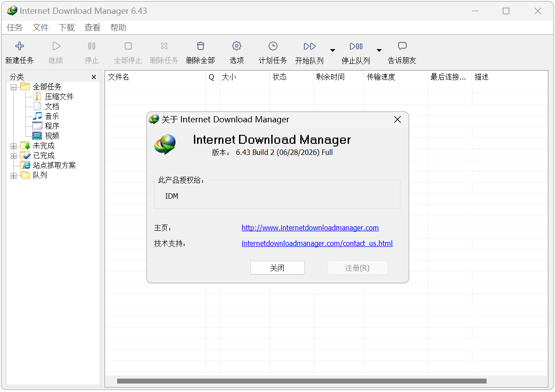Viewport: 555px width, 392px height.
Task: Open 计划任务 clock icon
Action: pyautogui.click(x=273, y=46)
